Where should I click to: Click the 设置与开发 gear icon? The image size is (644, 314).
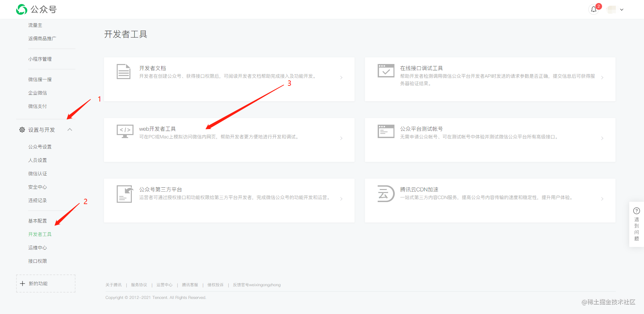22,130
